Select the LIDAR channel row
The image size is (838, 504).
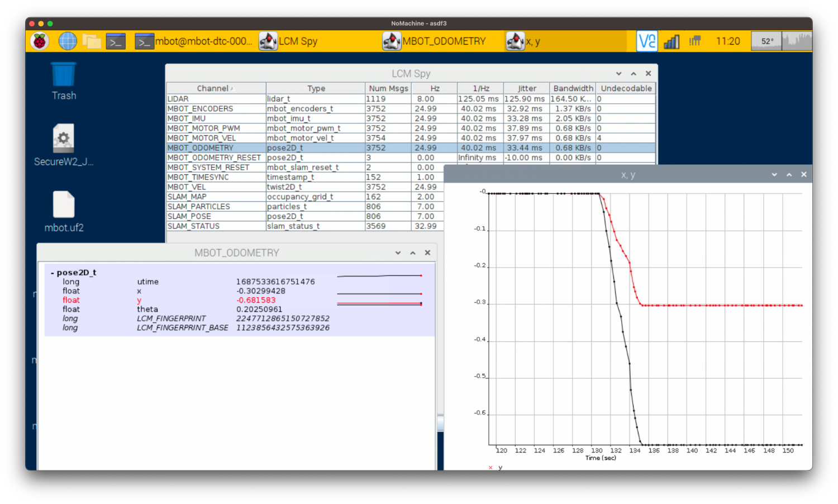[411, 99]
